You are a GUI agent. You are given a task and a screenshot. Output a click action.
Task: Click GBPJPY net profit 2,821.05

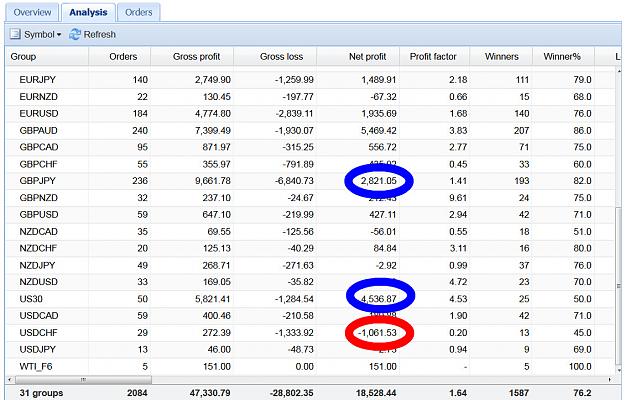pyautogui.click(x=379, y=181)
